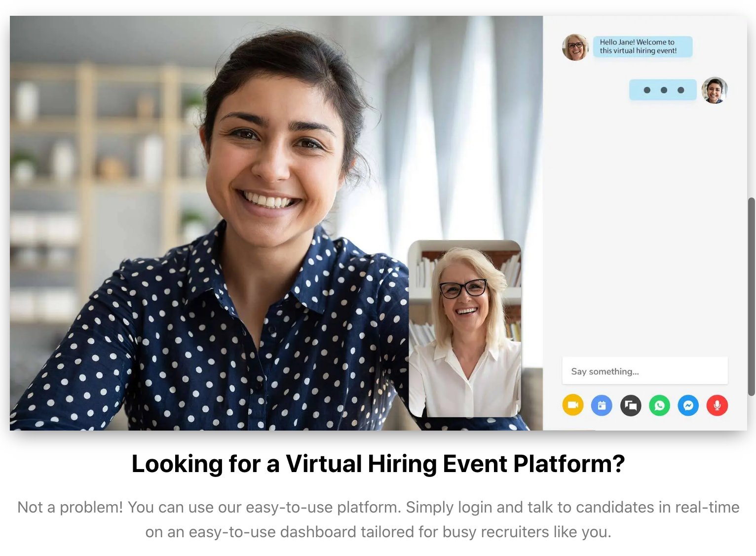The height and width of the screenshot is (556, 756).
Task: Toggle the red microphone icon
Action: click(x=717, y=406)
